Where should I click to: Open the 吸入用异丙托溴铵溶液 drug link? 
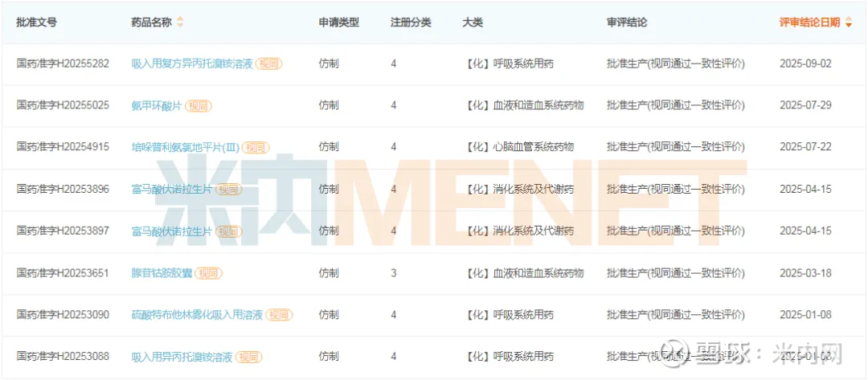[x=182, y=358]
